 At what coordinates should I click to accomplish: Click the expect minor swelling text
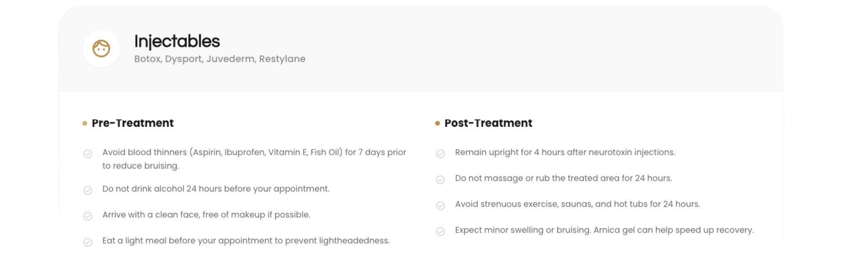pos(604,230)
